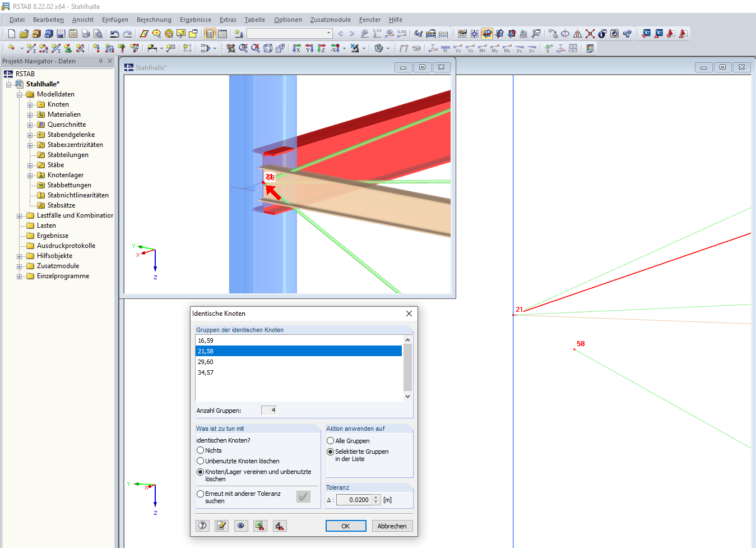The width and height of the screenshot is (756, 548).
Task: Toggle the table view icon
Action: click(222, 34)
